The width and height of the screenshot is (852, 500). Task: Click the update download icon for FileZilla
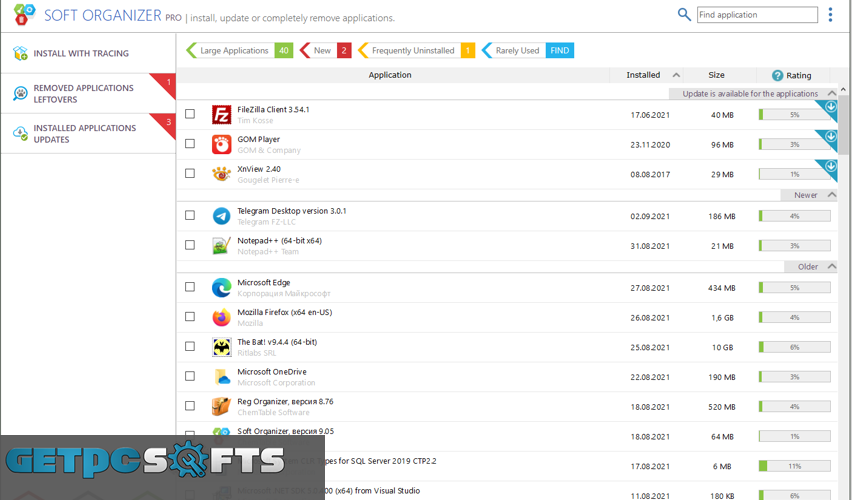coord(830,107)
